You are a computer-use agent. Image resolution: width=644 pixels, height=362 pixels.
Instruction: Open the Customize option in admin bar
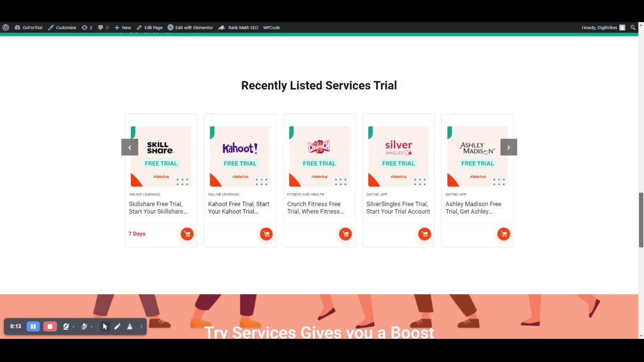tap(62, 28)
